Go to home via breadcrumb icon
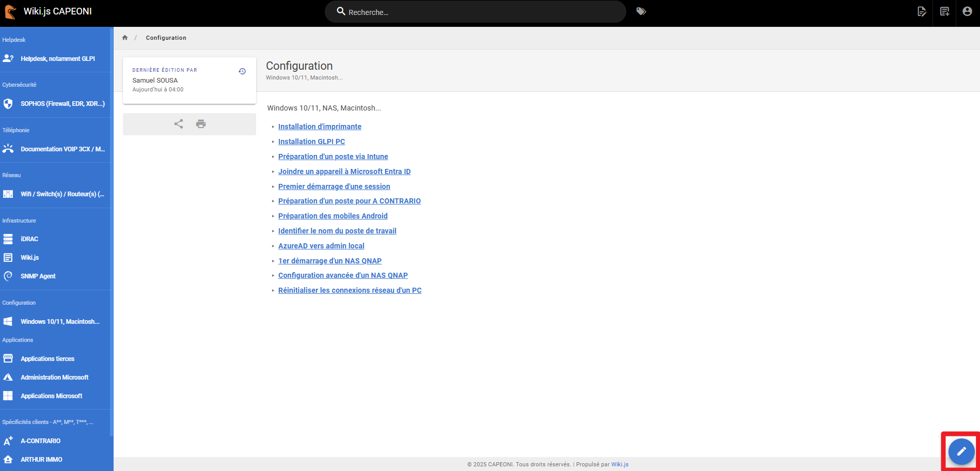This screenshot has width=980, height=471. tap(125, 38)
